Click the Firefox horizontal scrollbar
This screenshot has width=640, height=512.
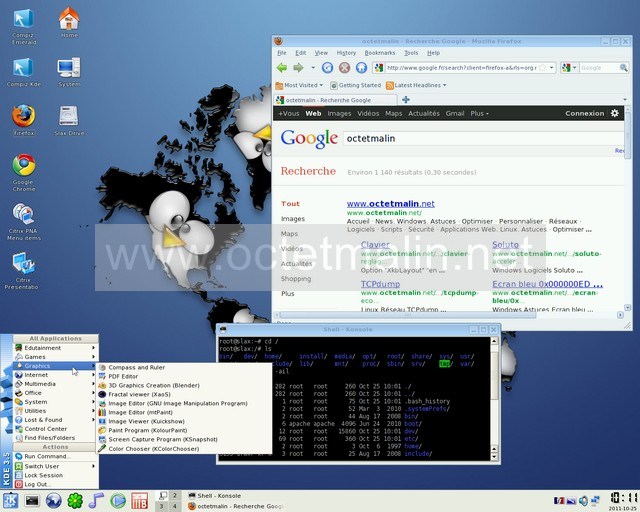tap(407, 315)
